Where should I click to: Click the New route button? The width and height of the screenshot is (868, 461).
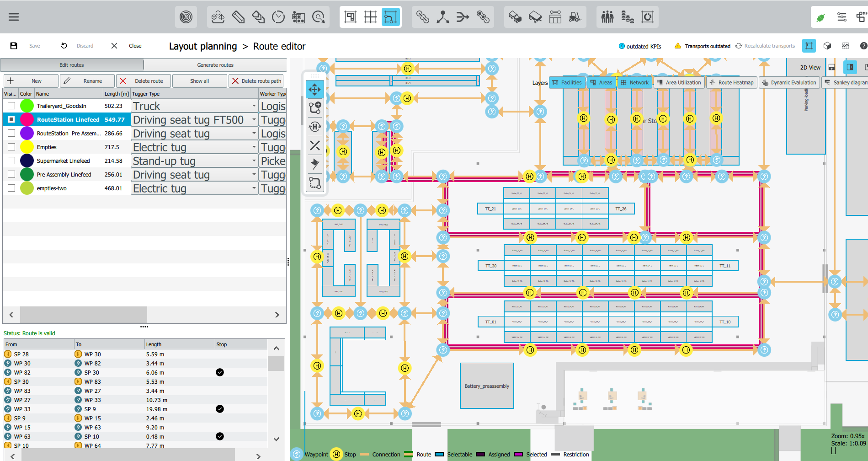(x=31, y=81)
